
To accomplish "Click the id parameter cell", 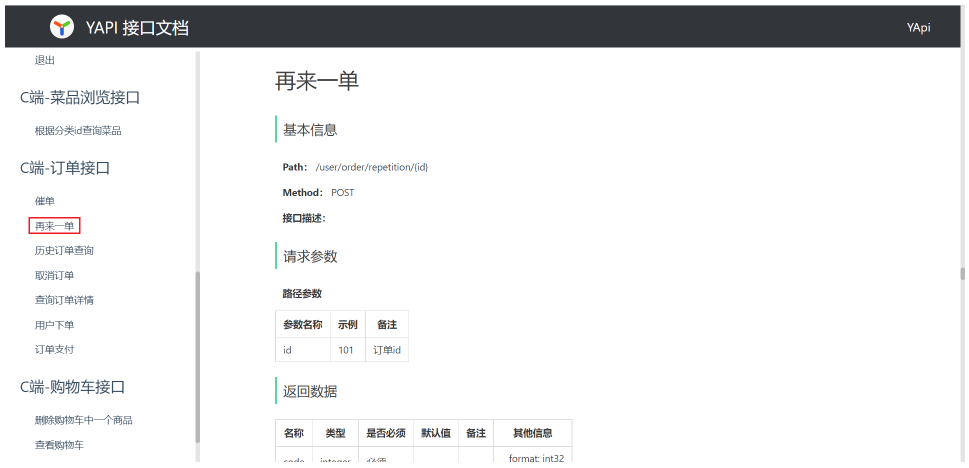I will 303,350.
